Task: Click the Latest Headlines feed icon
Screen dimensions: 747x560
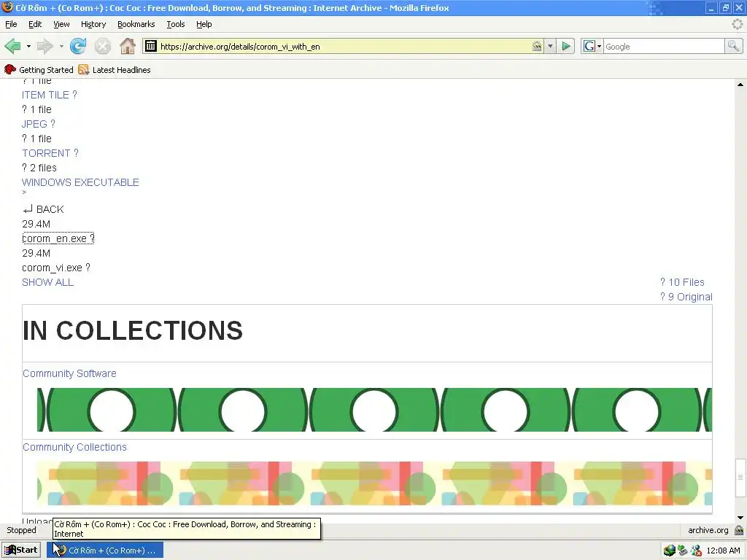Action: tap(84, 70)
